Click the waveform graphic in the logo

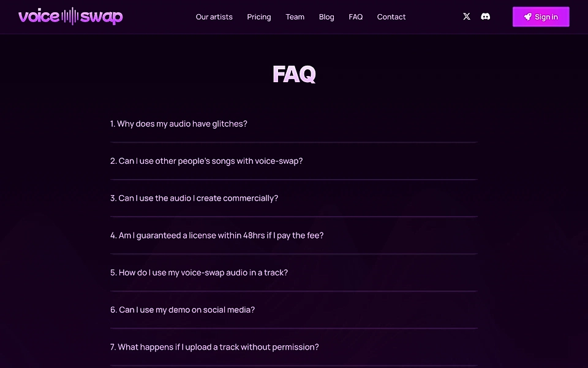point(69,16)
